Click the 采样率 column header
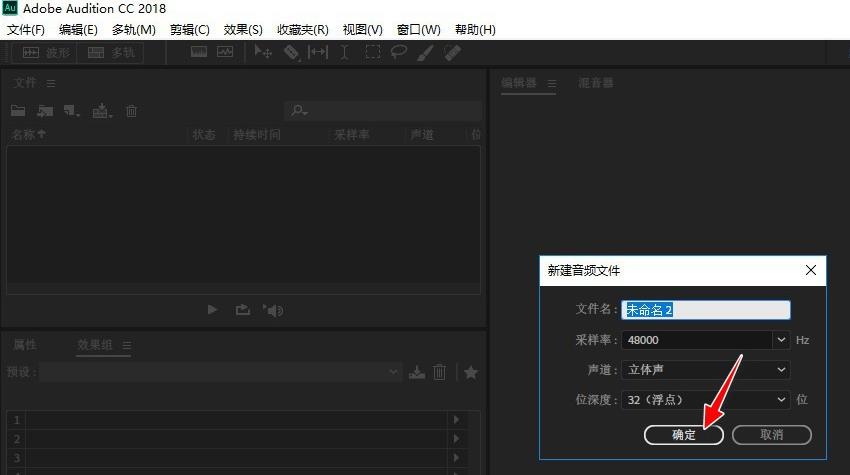850x475 pixels. click(x=352, y=134)
